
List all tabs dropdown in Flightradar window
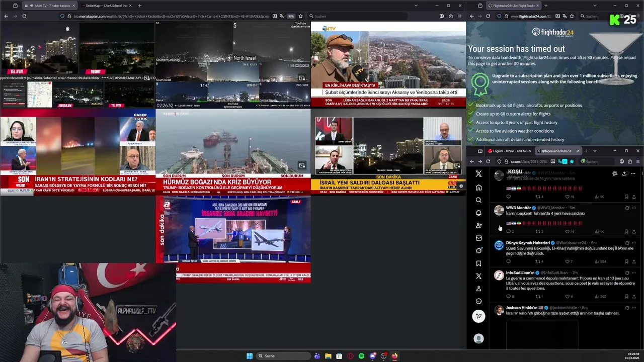pos(595,6)
